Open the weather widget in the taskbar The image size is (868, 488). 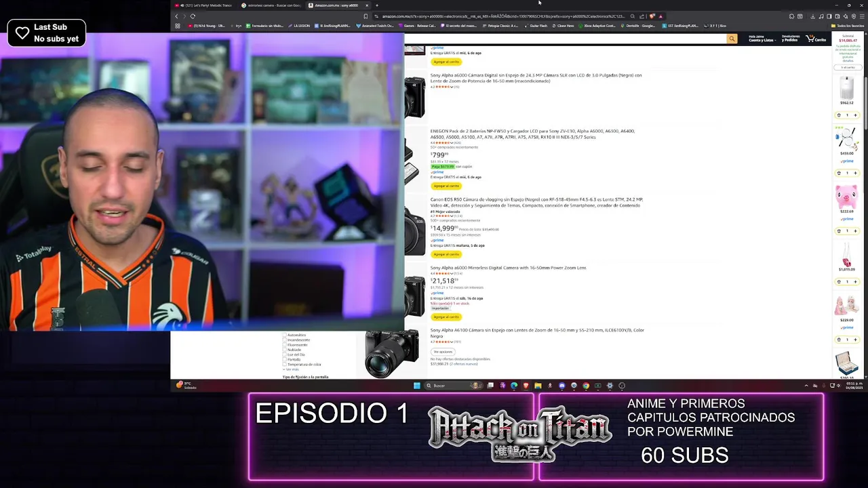pyautogui.click(x=186, y=386)
